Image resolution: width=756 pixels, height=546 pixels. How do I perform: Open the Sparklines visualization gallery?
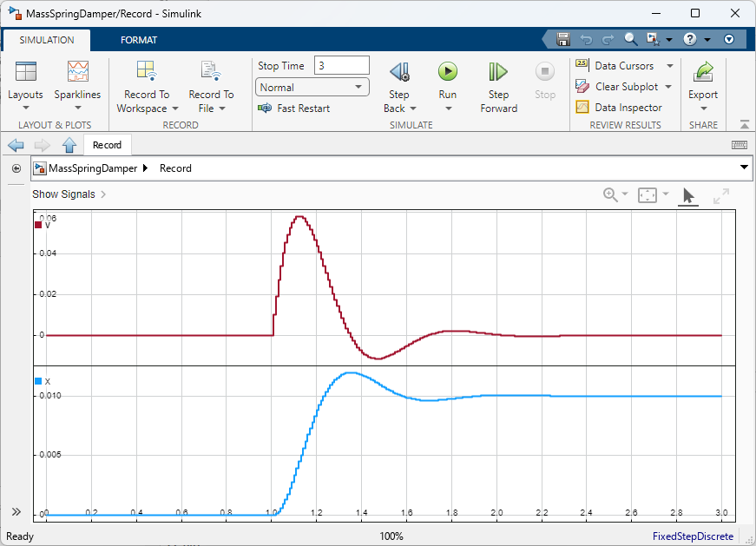[x=77, y=72]
